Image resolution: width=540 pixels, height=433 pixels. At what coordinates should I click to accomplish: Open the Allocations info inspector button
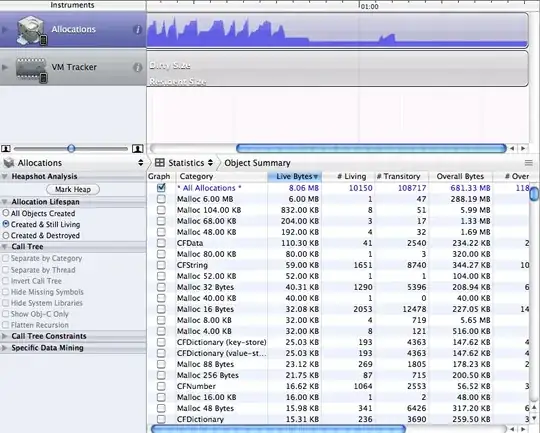[x=137, y=30]
